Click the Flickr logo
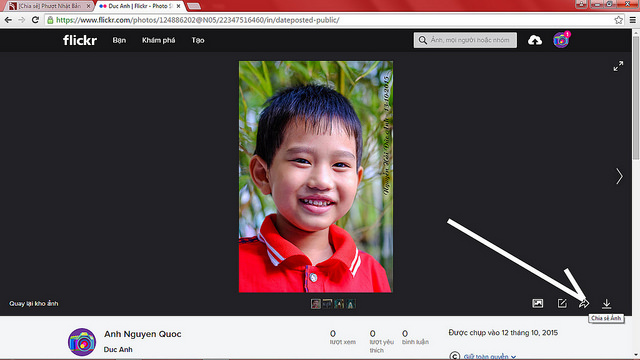 point(80,40)
